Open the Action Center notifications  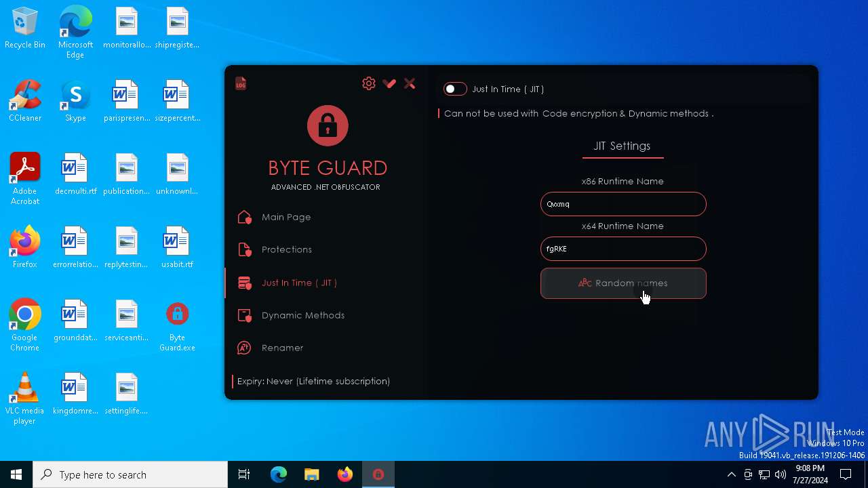pyautogui.click(x=846, y=474)
